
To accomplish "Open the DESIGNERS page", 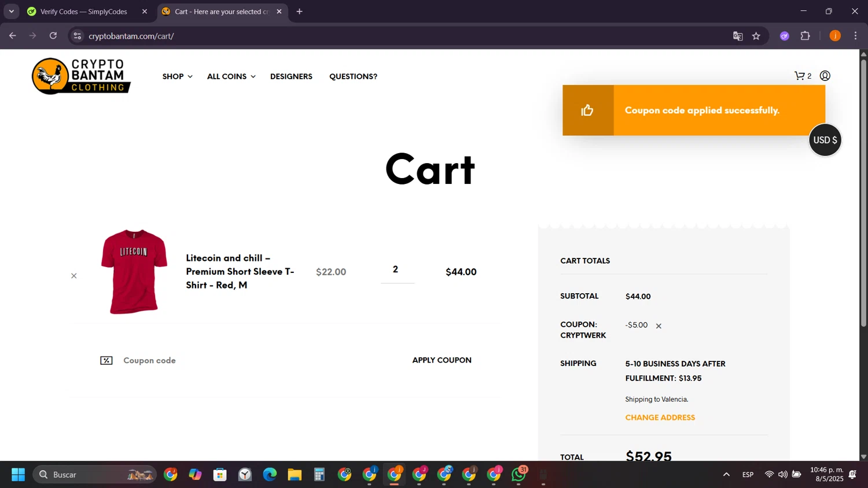I will pyautogui.click(x=291, y=76).
